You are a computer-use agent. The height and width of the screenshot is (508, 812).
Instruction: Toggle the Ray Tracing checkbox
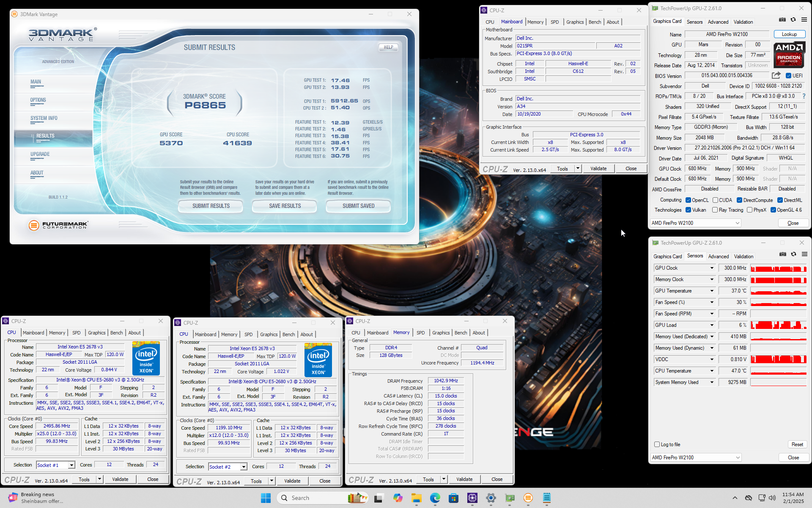coord(715,210)
